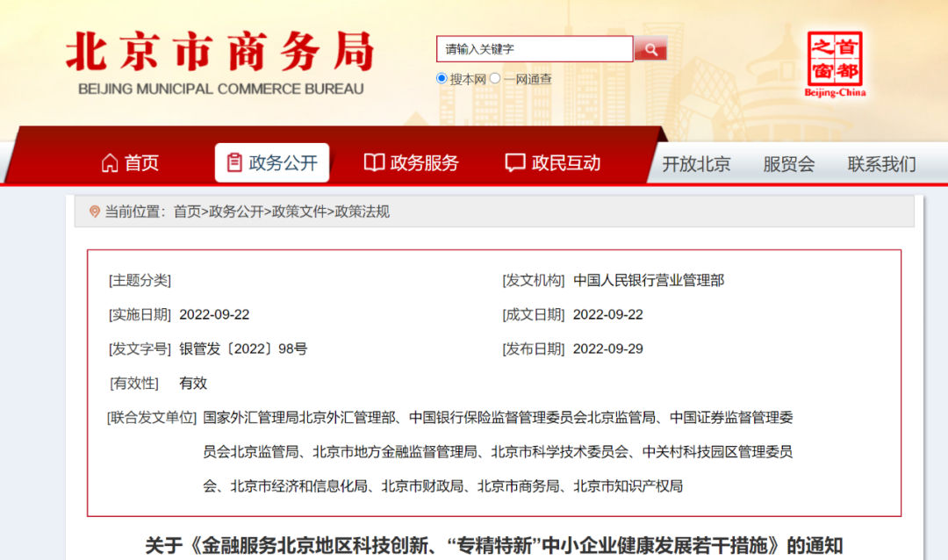The height and width of the screenshot is (560, 948).
Task: Select the 搜本网 radio button
Action: [x=442, y=79]
